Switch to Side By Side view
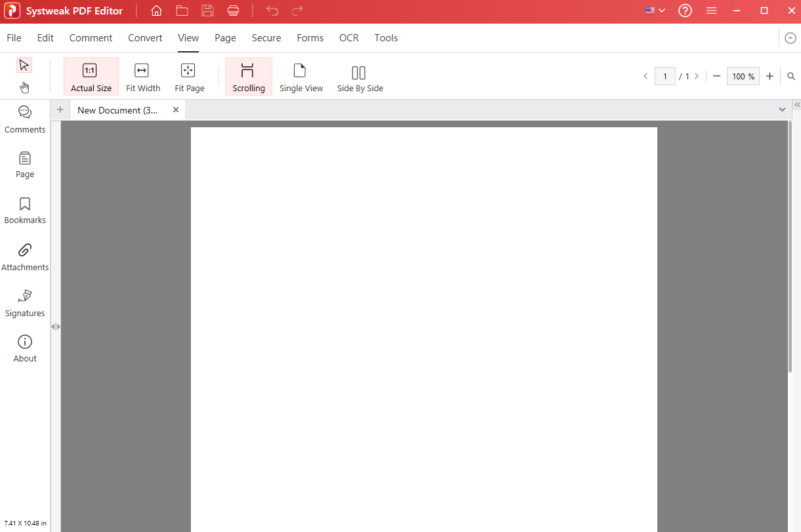The height and width of the screenshot is (532, 801). 359,78
